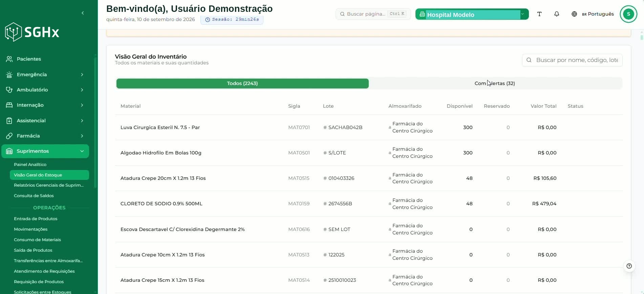The image size is (644, 294).
Task: Focus inventory search by nome, código, lote
Action: pos(572,60)
